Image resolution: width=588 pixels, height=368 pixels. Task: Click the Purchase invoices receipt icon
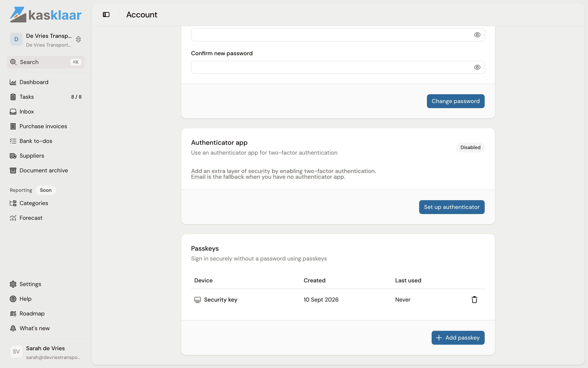click(13, 126)
